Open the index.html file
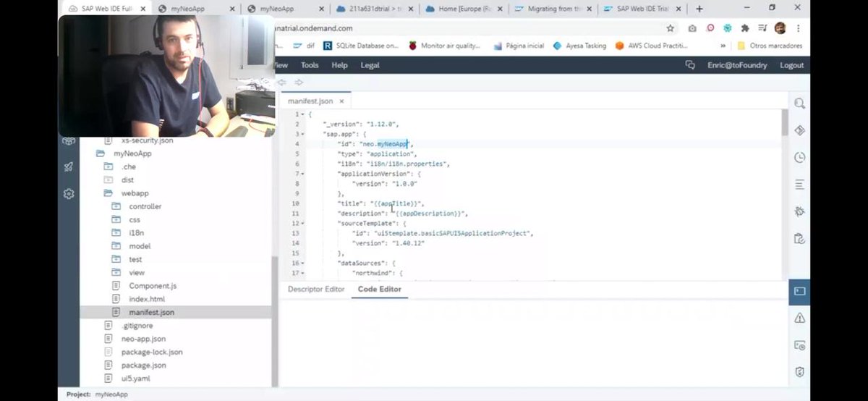Image resolution: width=868 pixels, height=401 pixels. (x=147, y=299)
